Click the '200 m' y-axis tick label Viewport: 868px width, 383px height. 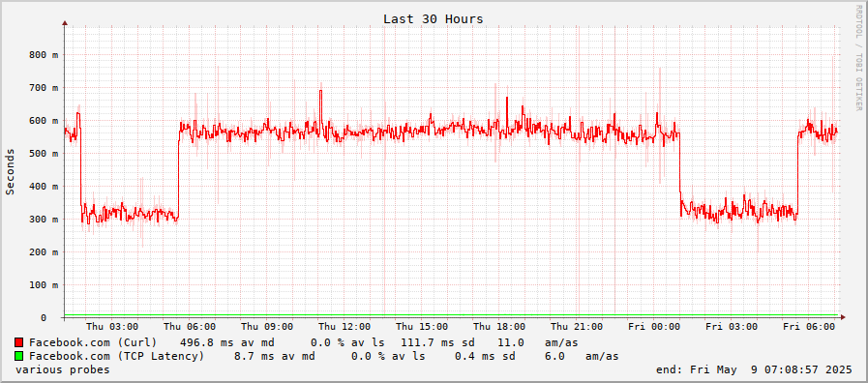[44, 252]
